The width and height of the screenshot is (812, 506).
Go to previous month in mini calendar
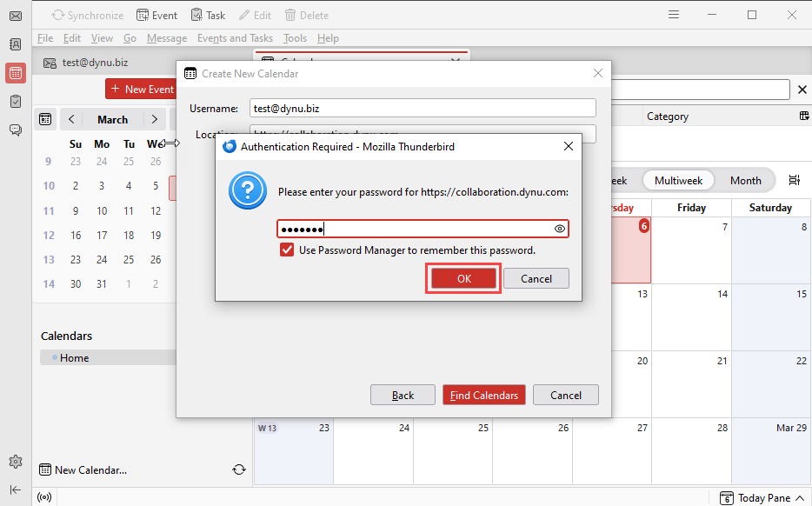pos(70,119)
